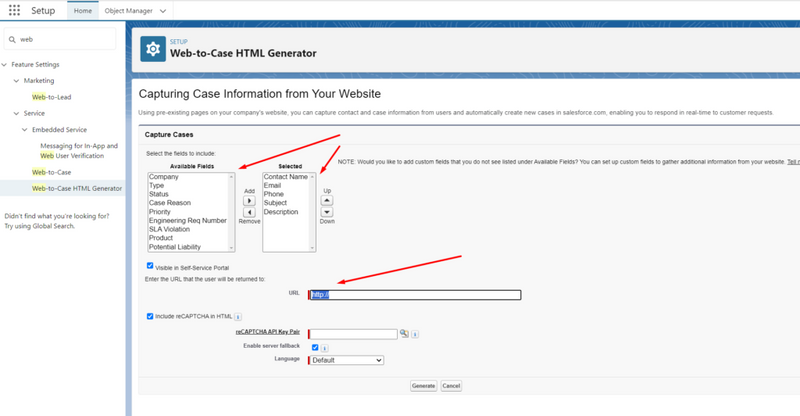Toggle Visible in Self-Service Portal checkbox

pos(150,265)
